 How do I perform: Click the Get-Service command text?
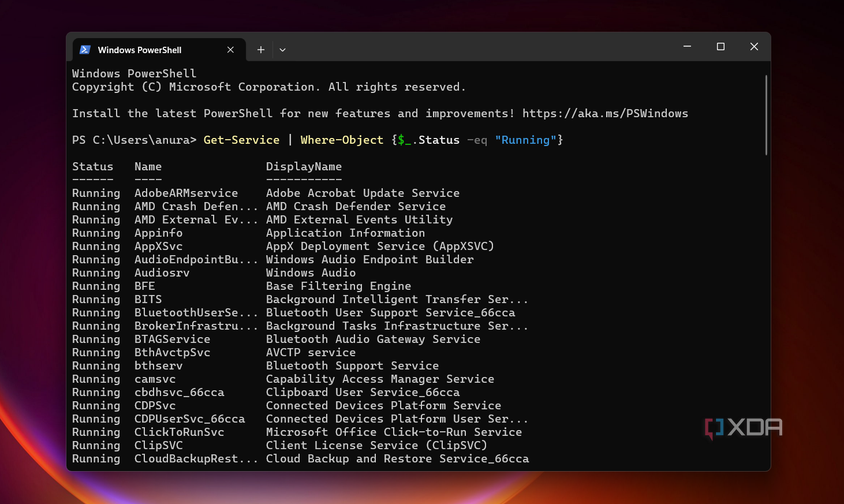tap(241, 140)
